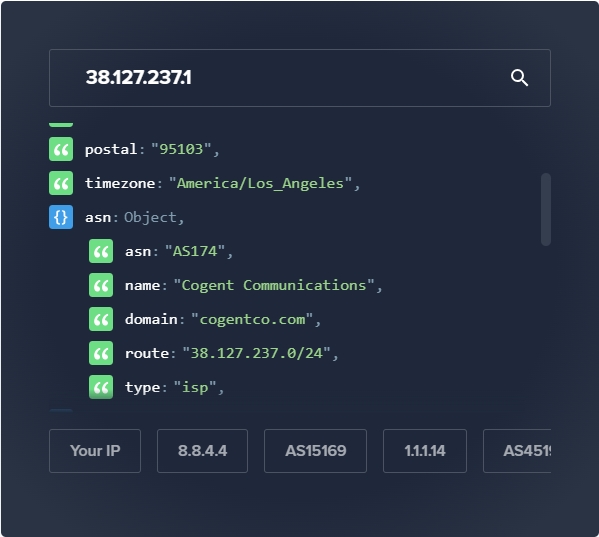Viewport: 599px width, 537px height.
Task: Collapse the asn object braces icon
Action: (61, 217)
